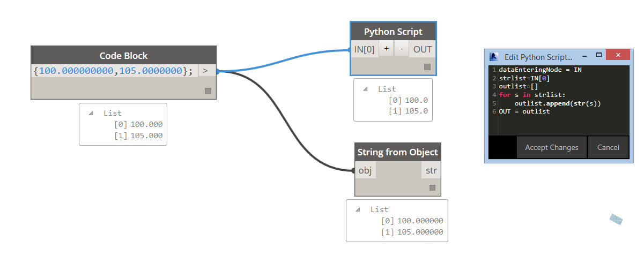The height and width of the screenshot is (256, 644).
Task: Collapse the List under String from Object
Action: tap(358, 209)
